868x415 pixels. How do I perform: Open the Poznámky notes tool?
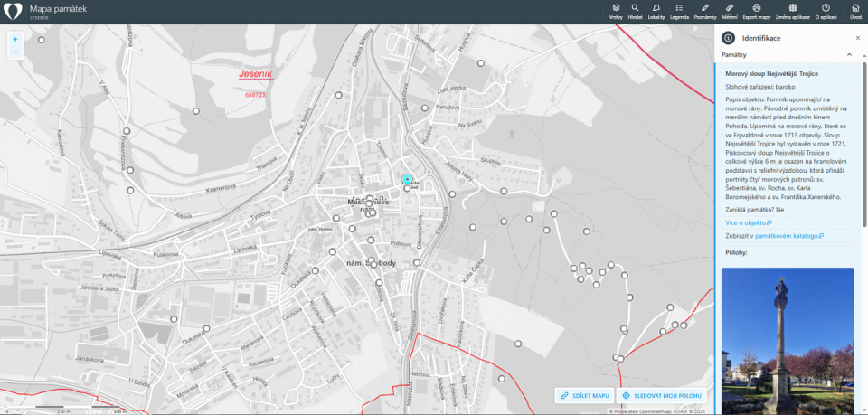coord(705,11)
